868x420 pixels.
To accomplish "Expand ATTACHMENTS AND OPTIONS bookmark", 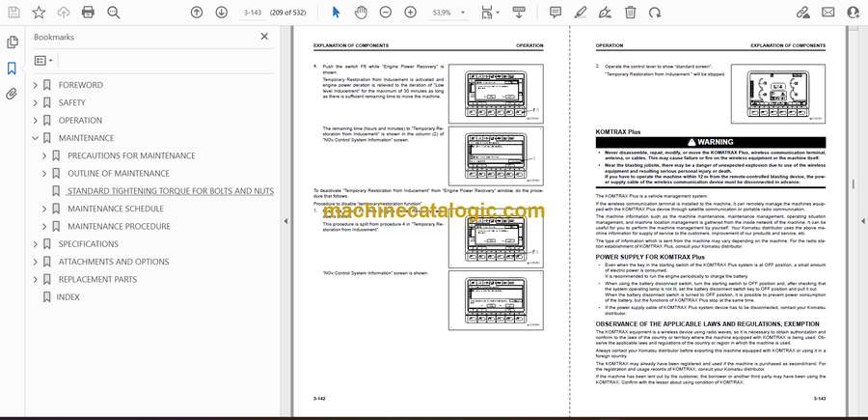I will (x=36, y=262).
